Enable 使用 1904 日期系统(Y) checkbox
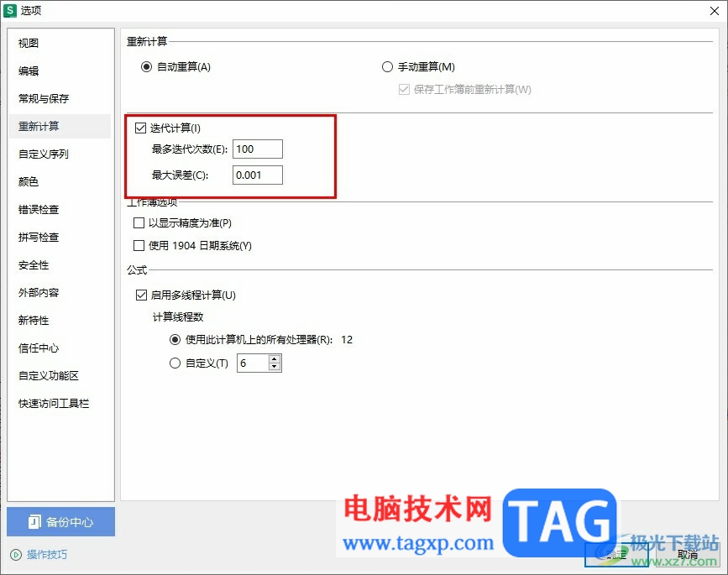This screenshot has width=728, height=575. 139,245
